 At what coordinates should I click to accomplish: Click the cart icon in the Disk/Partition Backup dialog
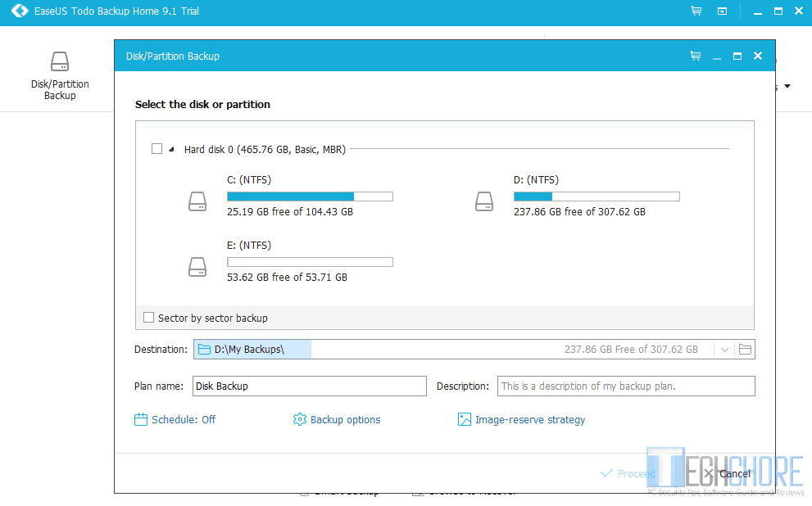696,56
